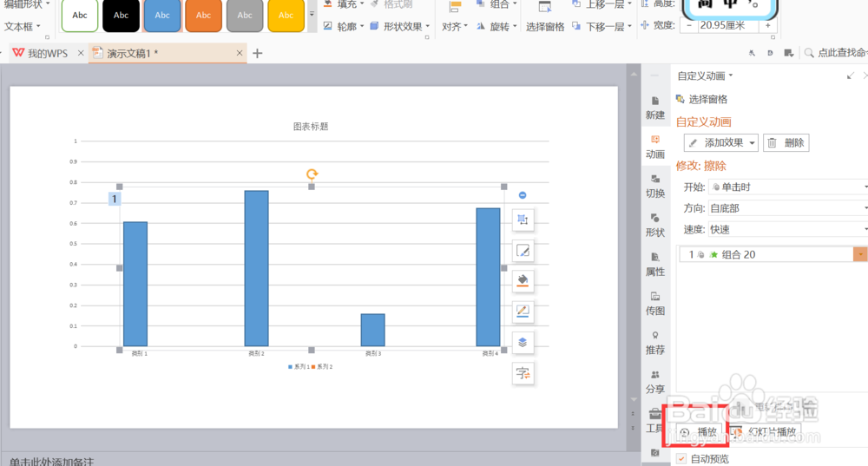Screen dimensions: 868x466
Task: Click the notes area 单击此处添加备注
Action: tap(51, 462)
